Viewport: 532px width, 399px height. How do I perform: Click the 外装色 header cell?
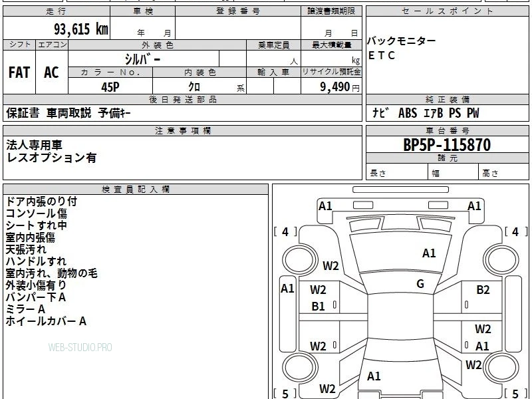[158, 45]
